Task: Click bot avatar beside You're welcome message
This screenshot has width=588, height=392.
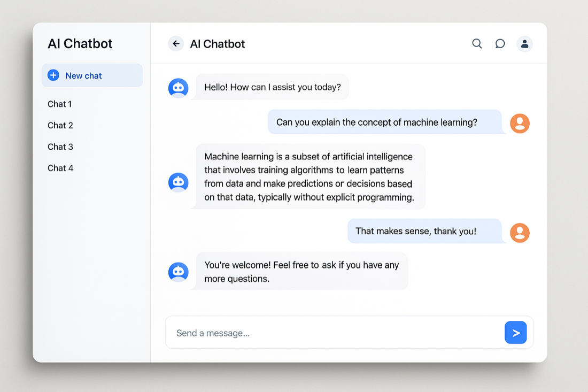Action: click(x=178, y=272)
